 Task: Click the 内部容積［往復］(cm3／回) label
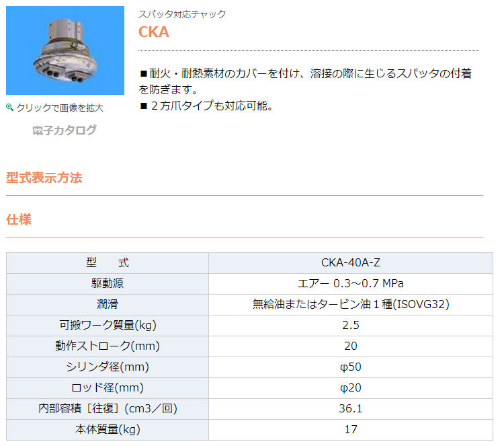point(108,409)
